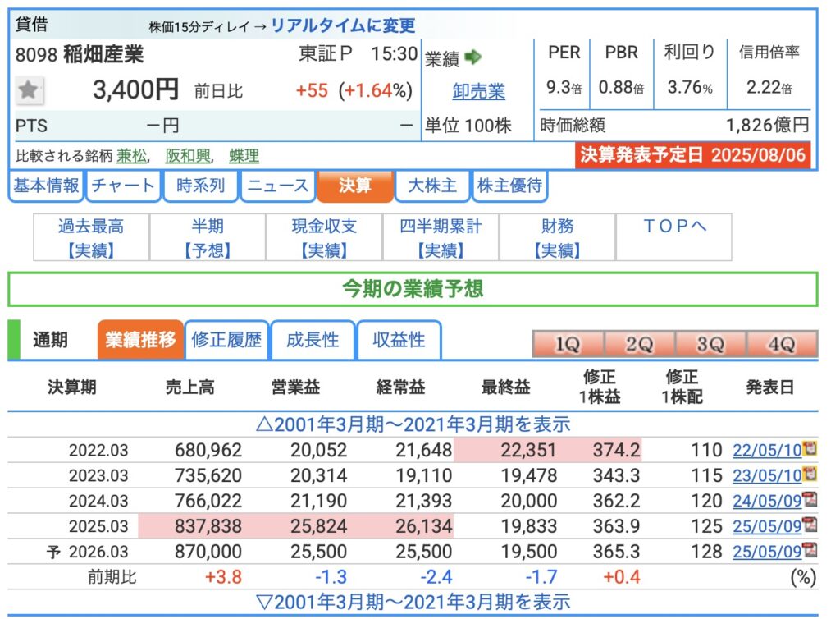Go to 現金収支【実績】 section

325,237
